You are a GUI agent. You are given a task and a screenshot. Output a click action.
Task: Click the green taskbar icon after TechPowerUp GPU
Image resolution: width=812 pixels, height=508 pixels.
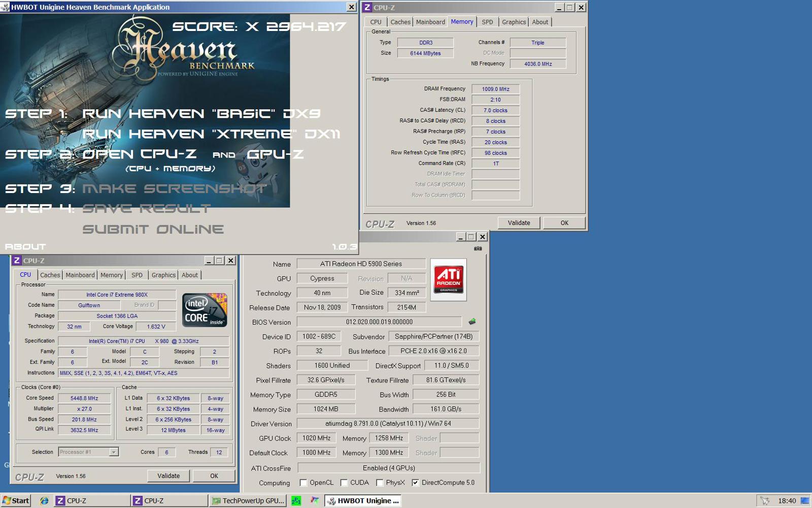coord(296,501)
